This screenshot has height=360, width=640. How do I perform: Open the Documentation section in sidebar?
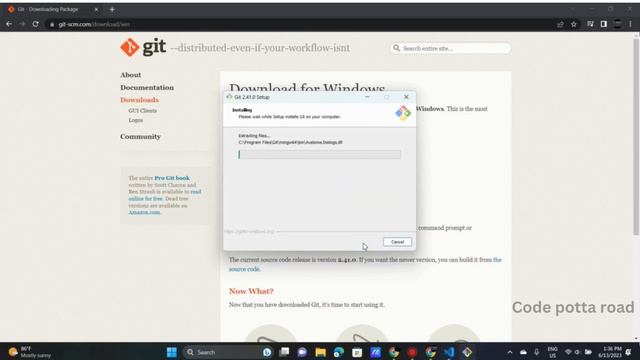click(x=147, y=87)
